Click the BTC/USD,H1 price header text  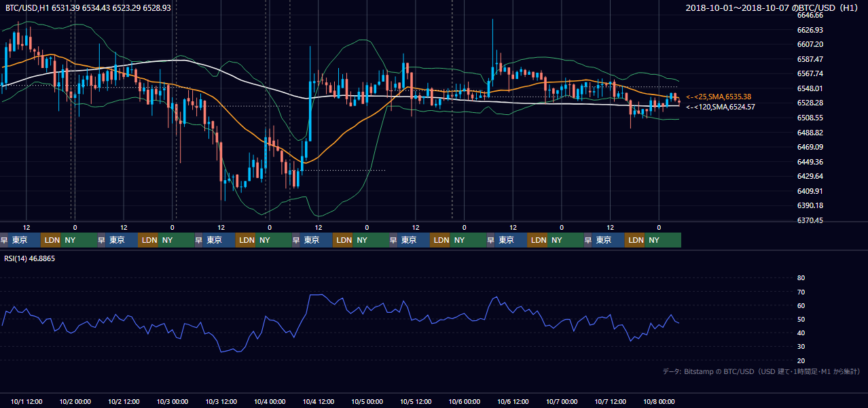tap(88, 7)
